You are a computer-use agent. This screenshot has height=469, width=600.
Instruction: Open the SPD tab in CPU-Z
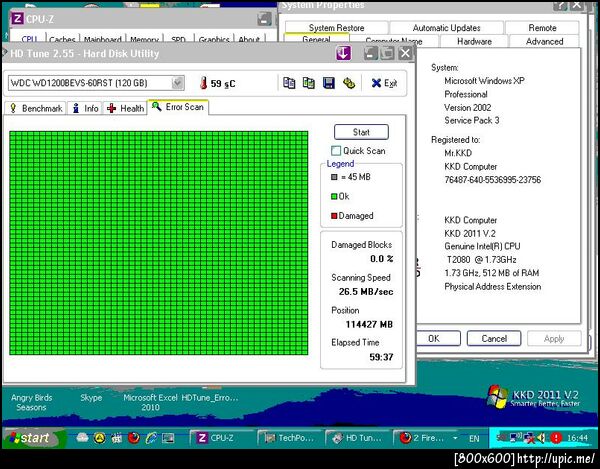[x=178, y=39]
